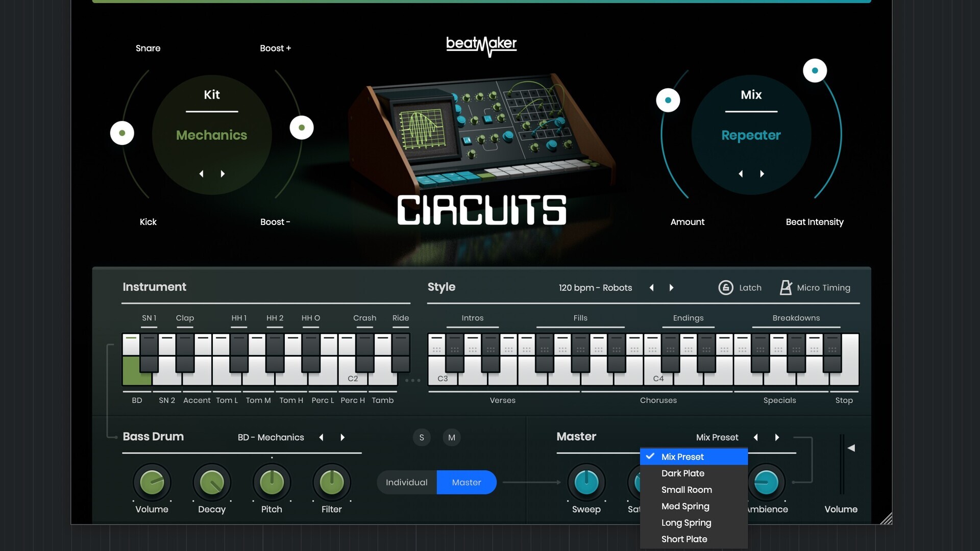The image size is (980, 551).
Task: Choose Long Spring in the menu
Action: (x=694, y=522)
